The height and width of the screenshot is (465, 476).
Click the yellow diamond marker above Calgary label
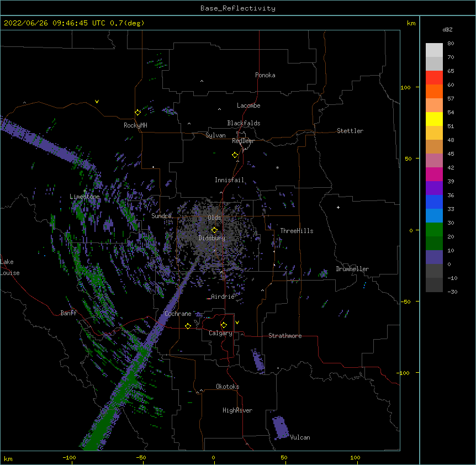[224, 325]
